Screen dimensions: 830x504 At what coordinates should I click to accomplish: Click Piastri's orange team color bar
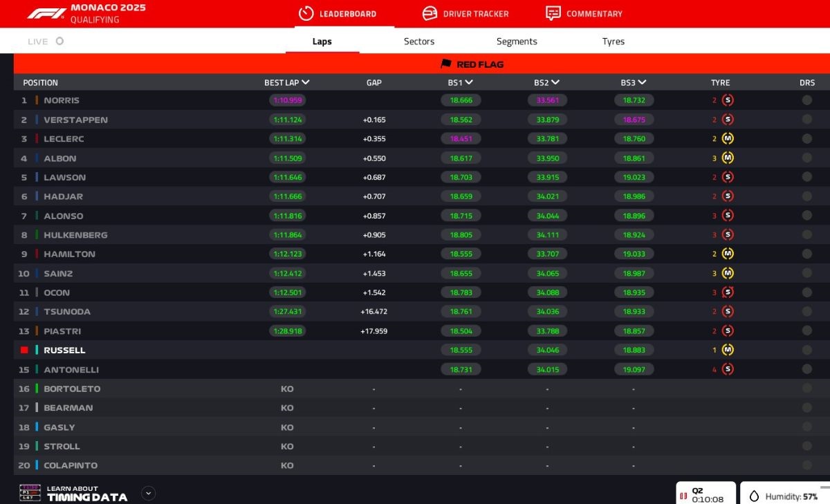(x=37, y=331)
